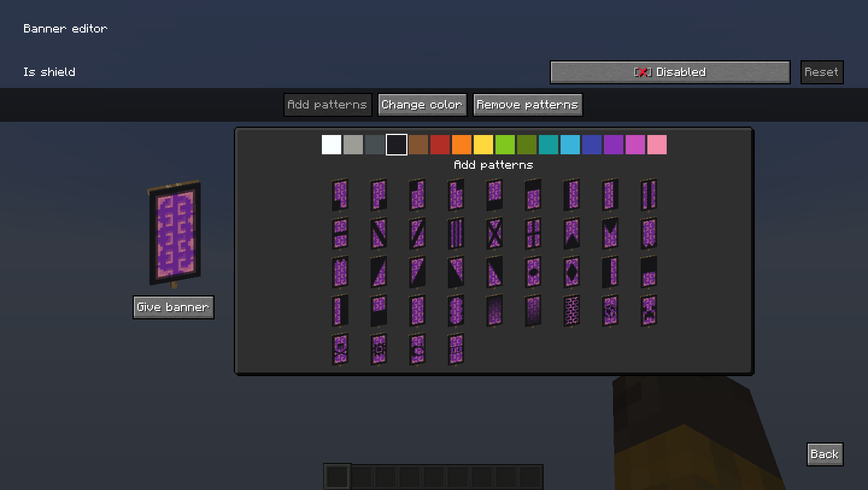Add the black top stripe pattern
Viewport: 868px width, 490px height.
(533, 195)
